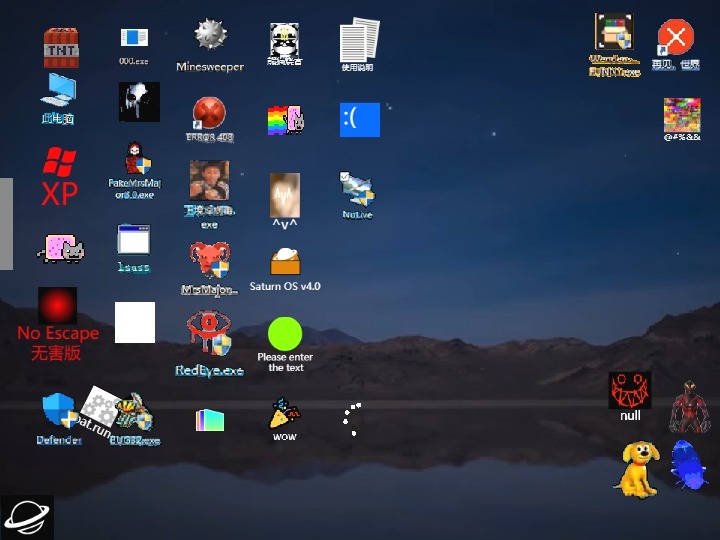The image size is (720, 540).
Task: Launch the Defender shield icon
Action: [58, 412]
